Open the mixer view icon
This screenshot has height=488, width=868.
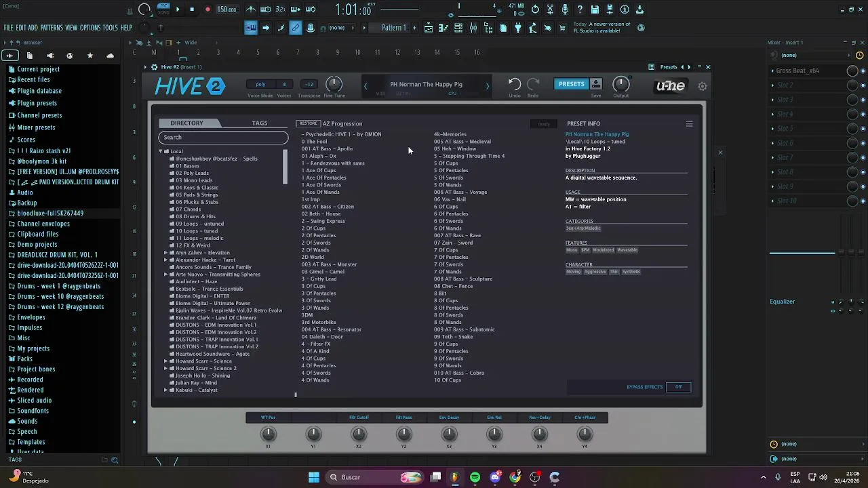(x=473, y=28)
